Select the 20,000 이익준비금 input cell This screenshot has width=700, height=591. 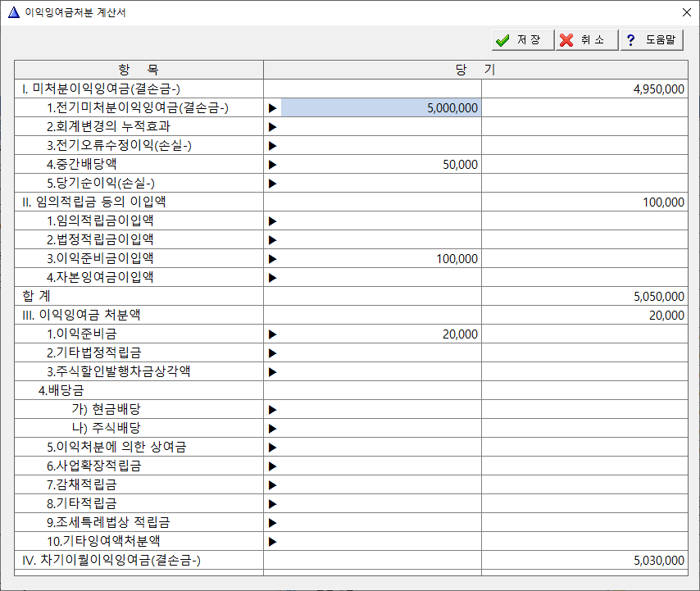tap(381, 334)
